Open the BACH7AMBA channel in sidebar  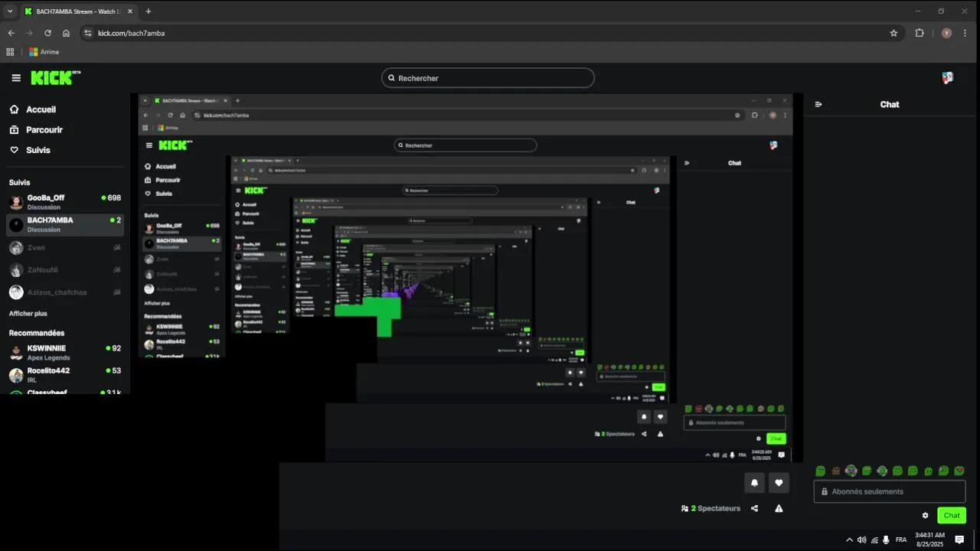(65, 225)
